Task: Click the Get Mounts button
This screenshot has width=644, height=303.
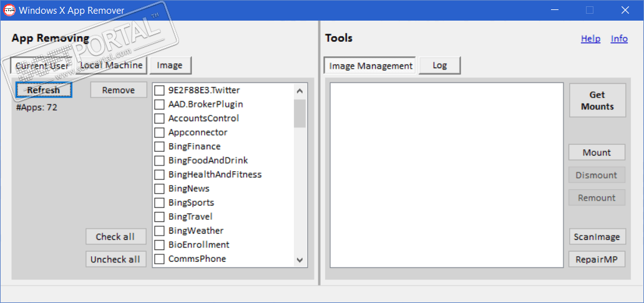Action: pyautogui.click(x=597, y=101)
